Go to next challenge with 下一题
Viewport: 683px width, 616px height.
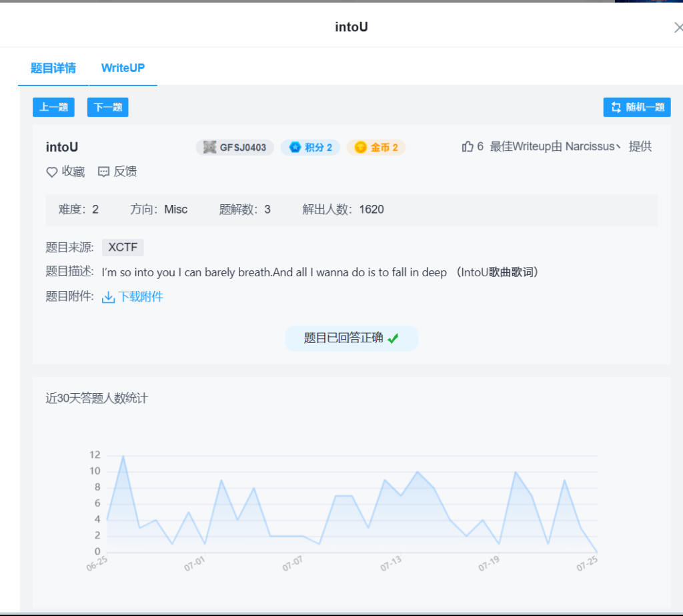point(107,107)
